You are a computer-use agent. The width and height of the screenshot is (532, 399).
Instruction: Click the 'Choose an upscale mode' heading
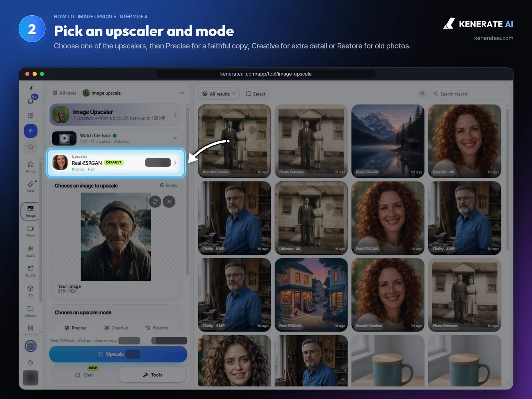tap(83, 313)
